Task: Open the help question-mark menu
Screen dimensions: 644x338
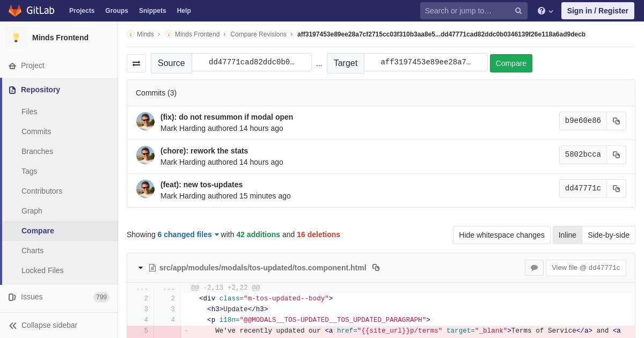Action: click(545, 11)
